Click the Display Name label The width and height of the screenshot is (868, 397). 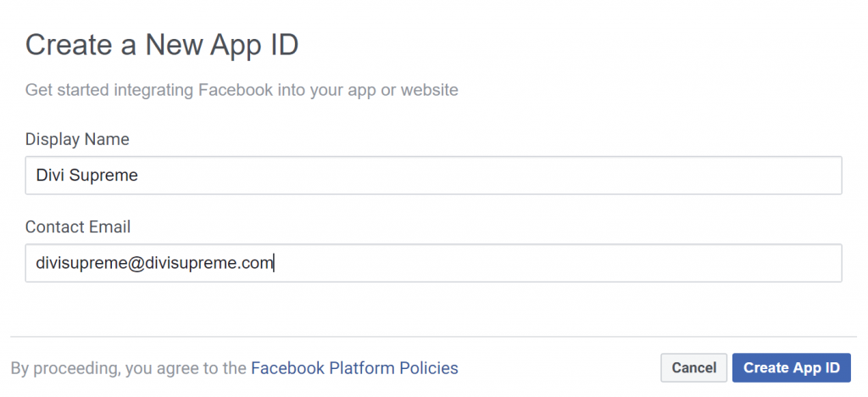pyautogui.click(x=77, y=139)
